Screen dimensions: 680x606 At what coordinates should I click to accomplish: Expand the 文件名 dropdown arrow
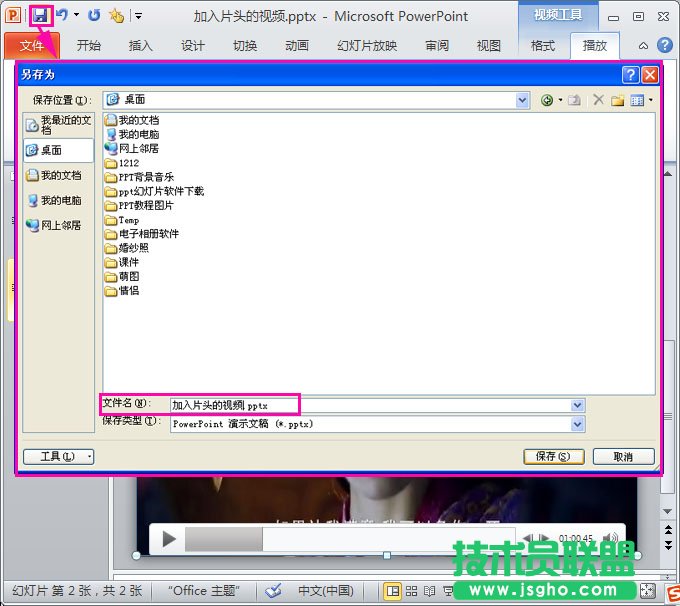[577, 406]
